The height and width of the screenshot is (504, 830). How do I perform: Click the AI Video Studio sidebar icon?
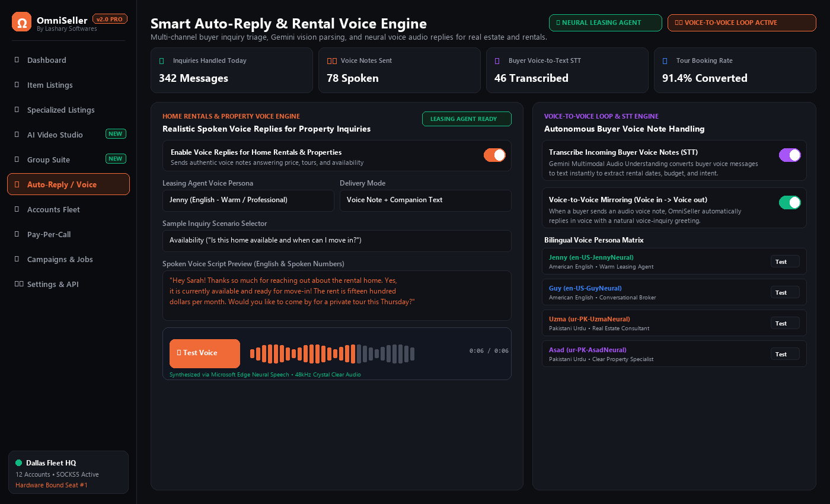click(x=17, y=135)
